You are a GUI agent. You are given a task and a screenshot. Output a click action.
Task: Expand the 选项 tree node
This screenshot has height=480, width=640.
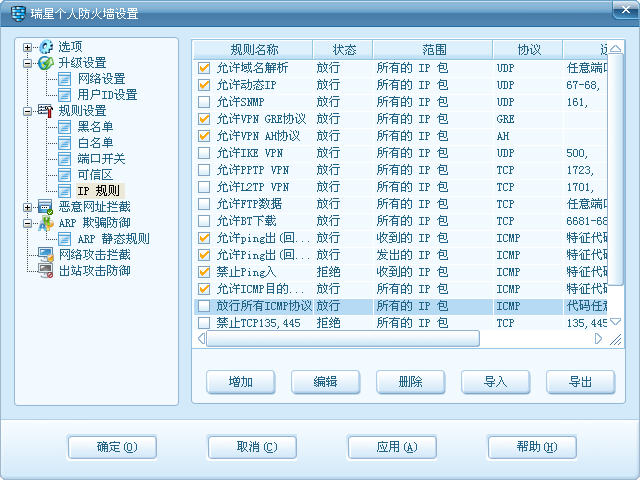pos(27,47)
